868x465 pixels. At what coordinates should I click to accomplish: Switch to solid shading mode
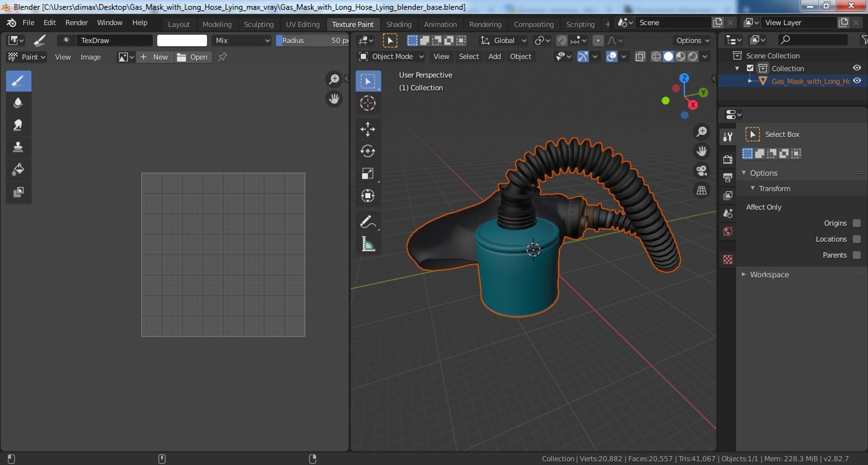pyautogui.click(x=668, y=57)
